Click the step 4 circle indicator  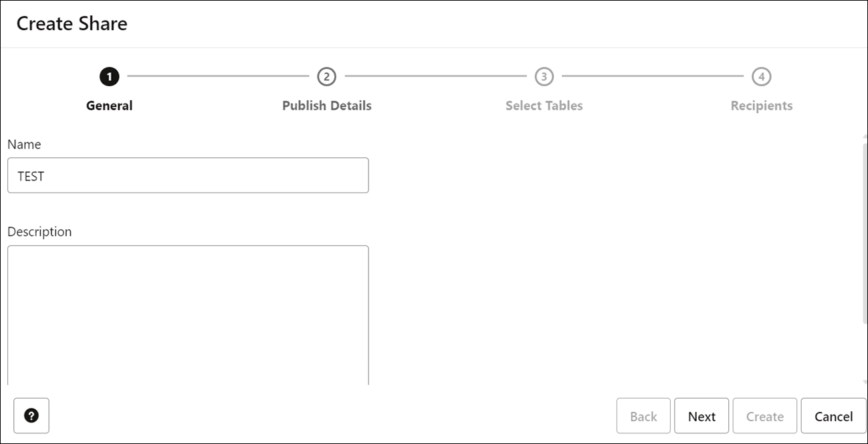(x=762, y=76)
